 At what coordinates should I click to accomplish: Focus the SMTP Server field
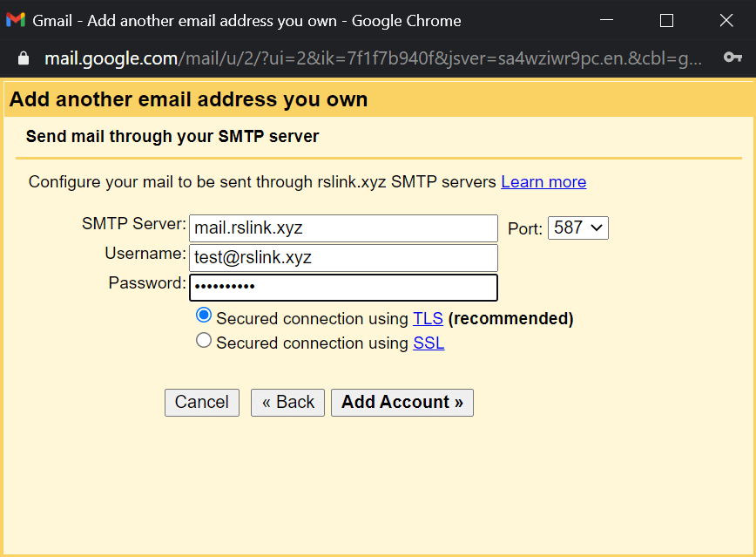coord(343,228)
